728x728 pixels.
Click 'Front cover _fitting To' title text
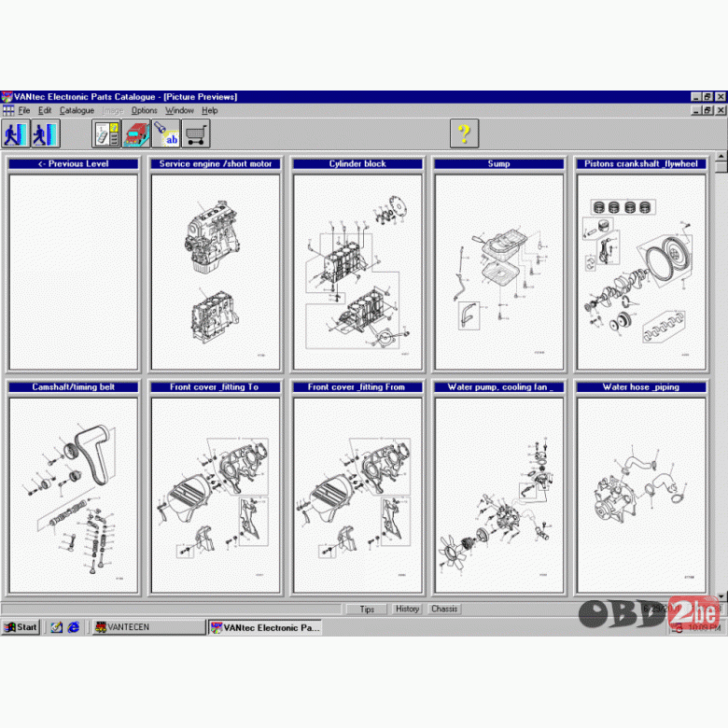[x=214, y=386]
